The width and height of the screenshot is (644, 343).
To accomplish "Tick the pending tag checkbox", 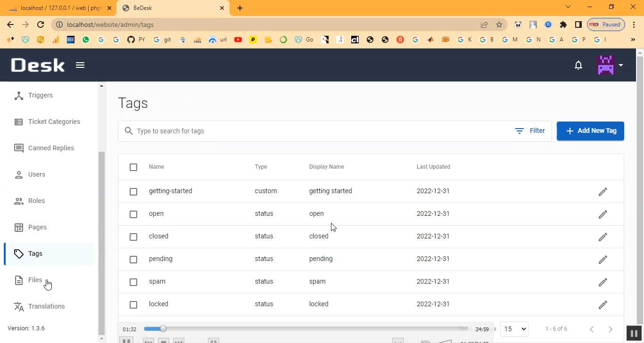I will coord(133,260).
